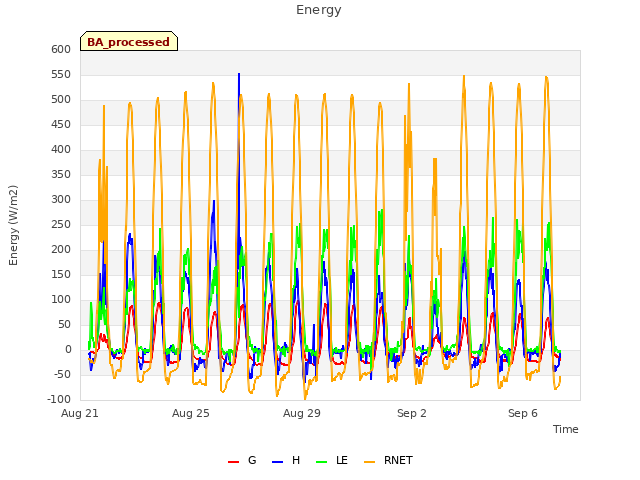Select the Energy chart title

pyautogui.click(x=319, y=10)
